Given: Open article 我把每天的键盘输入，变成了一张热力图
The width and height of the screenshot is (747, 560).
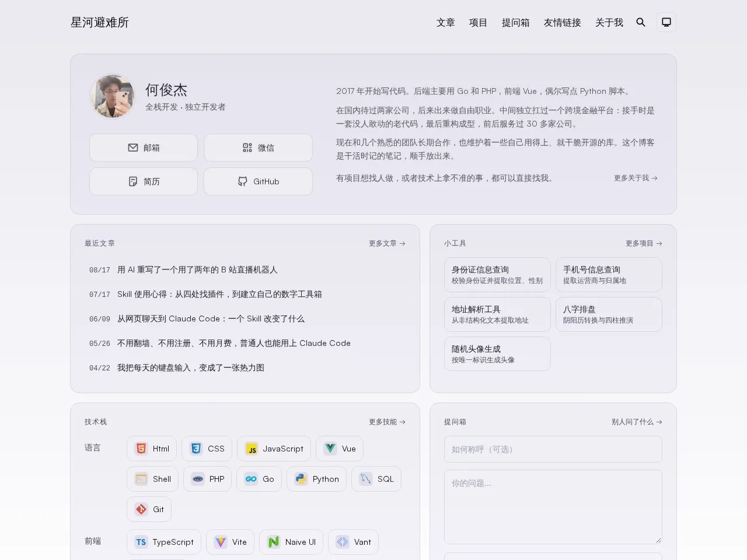Looking at the screenshot, I should point(245,367).
